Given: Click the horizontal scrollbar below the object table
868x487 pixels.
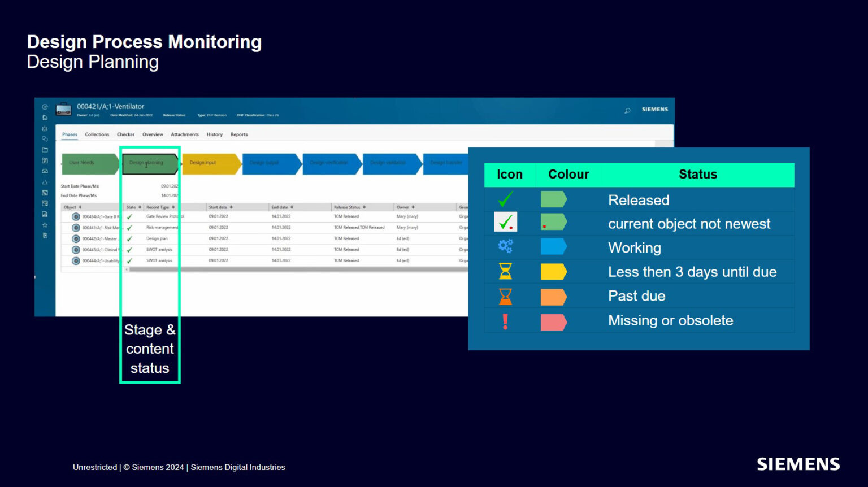Looking at the screenshot, I should point(283,270).
